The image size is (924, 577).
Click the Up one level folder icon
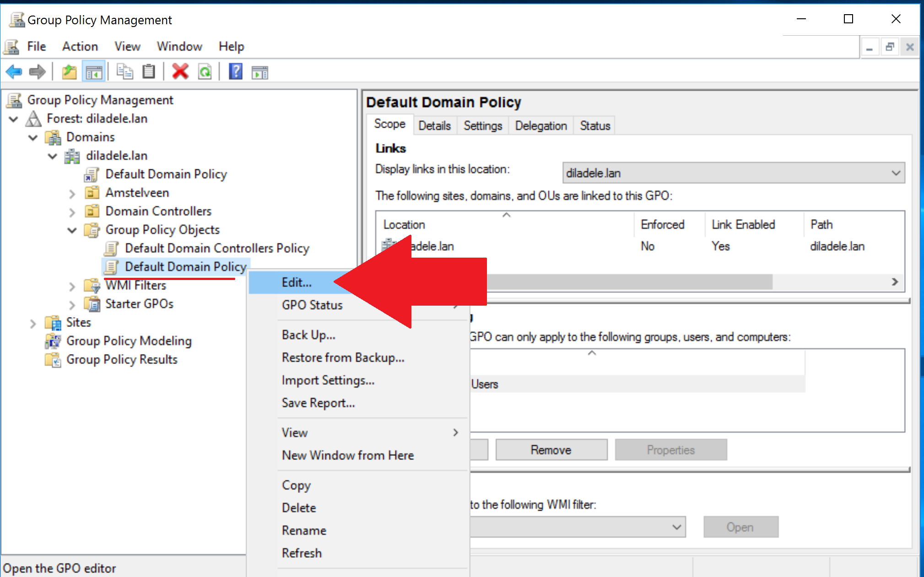pos(69,72)
